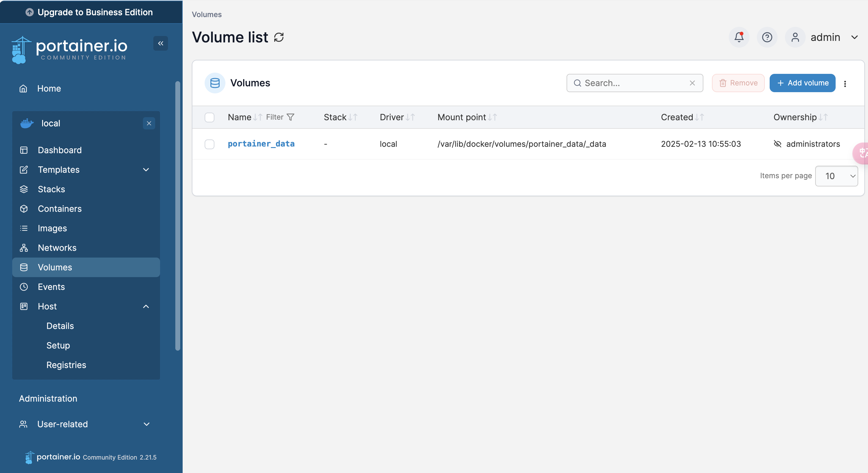Click the Name column filter funnel icon
Screen dimensions: 868x473
pyautogui.click(x=290, y=117)
